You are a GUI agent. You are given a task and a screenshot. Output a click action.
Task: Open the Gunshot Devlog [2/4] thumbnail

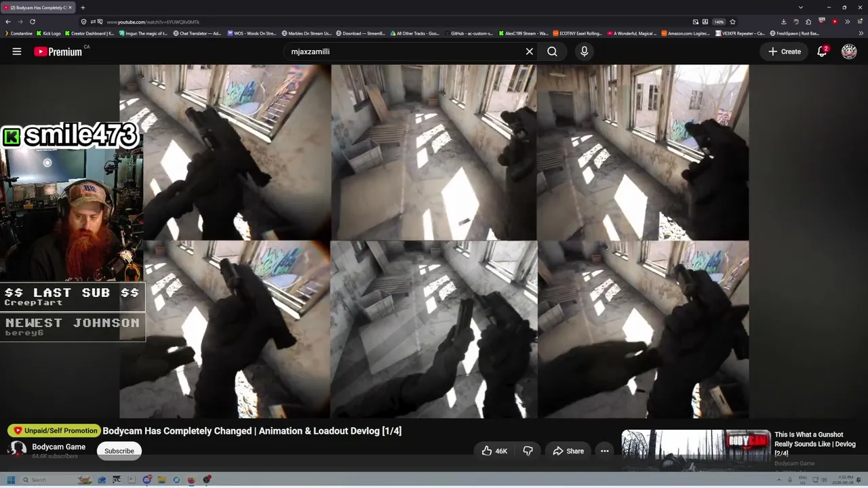(x=696, y=449)
